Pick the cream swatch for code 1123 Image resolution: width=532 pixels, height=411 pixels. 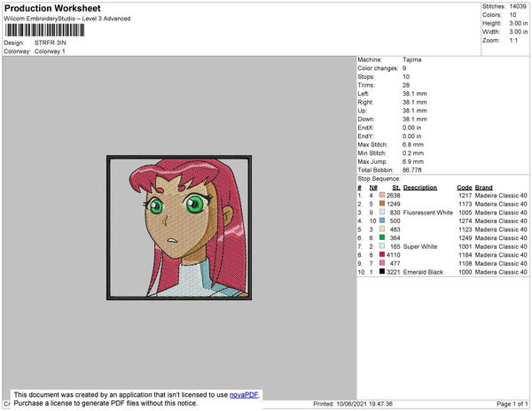(x=382, y=229)
